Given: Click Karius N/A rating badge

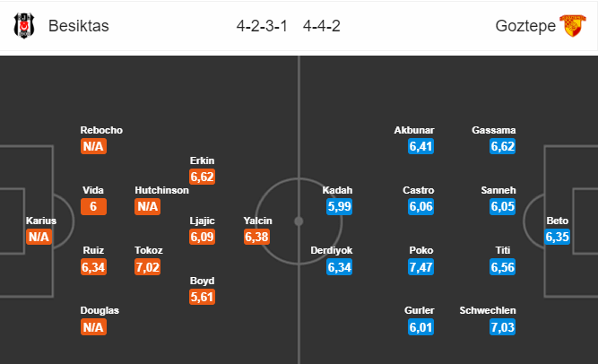Looking at the screenshot, I should click(x=39, y=237).
